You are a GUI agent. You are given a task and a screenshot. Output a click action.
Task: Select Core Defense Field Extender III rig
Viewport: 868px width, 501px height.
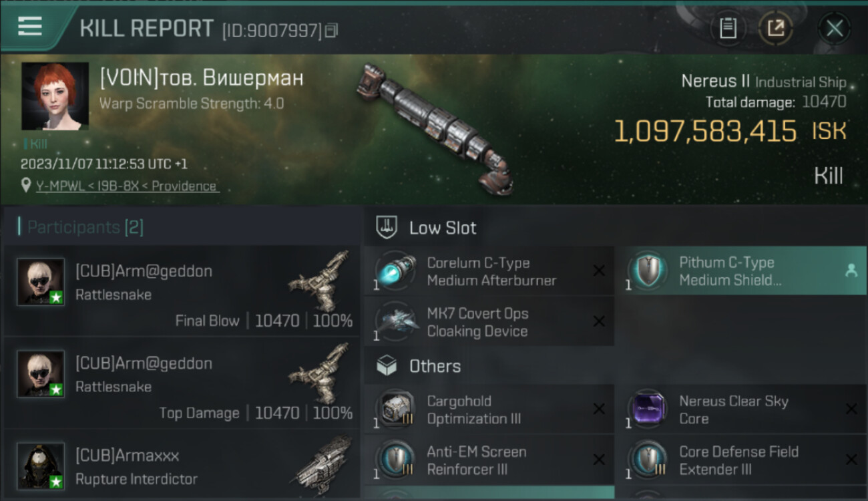[x=738, y=460]
